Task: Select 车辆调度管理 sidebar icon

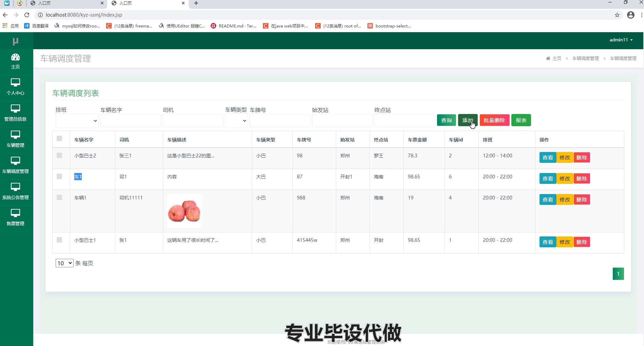Action: coord(15,165)
